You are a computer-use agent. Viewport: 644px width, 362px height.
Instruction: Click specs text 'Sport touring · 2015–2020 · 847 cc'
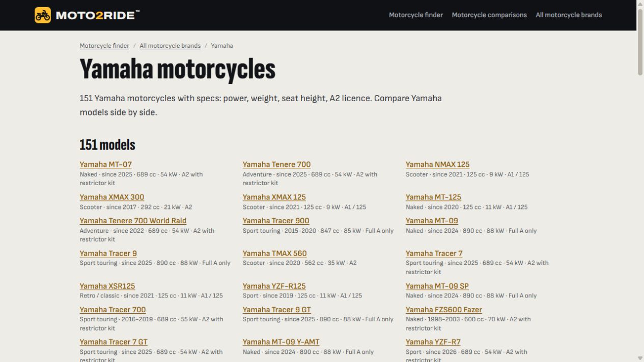[291, 231]
